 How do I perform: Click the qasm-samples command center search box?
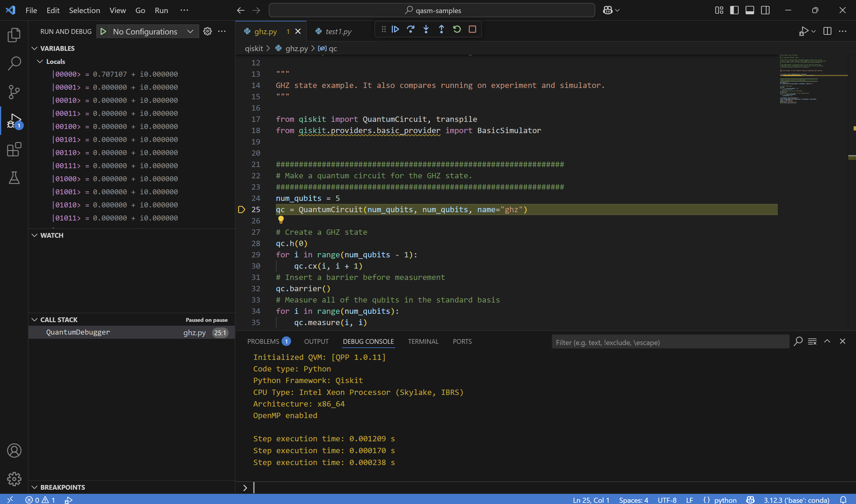pos(432,10)
